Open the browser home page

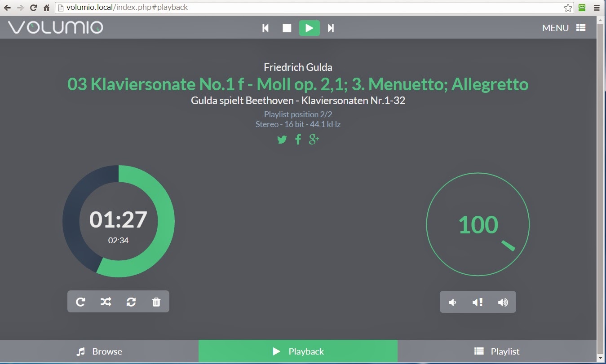46,8
